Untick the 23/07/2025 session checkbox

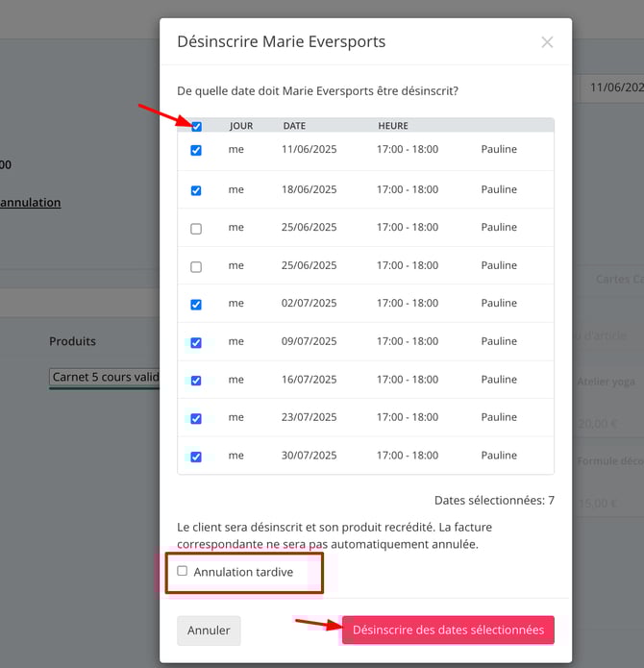tap(196, 419)
